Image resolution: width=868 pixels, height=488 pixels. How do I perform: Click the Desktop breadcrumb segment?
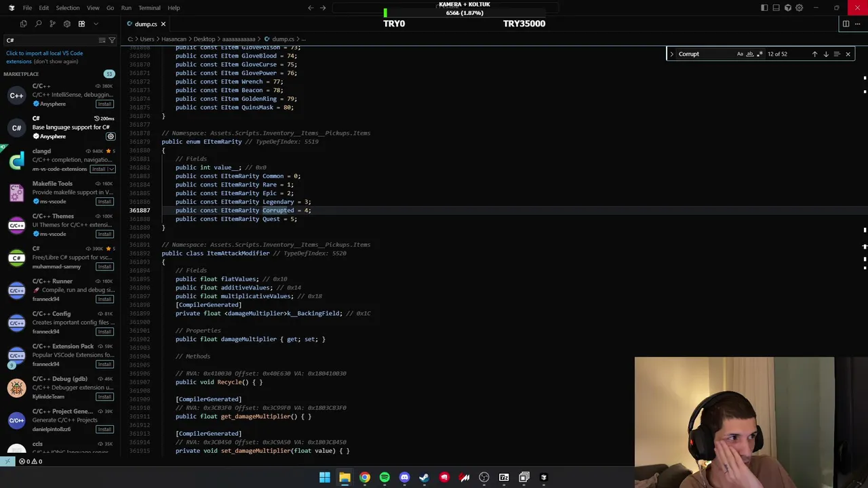pos(203,39)
